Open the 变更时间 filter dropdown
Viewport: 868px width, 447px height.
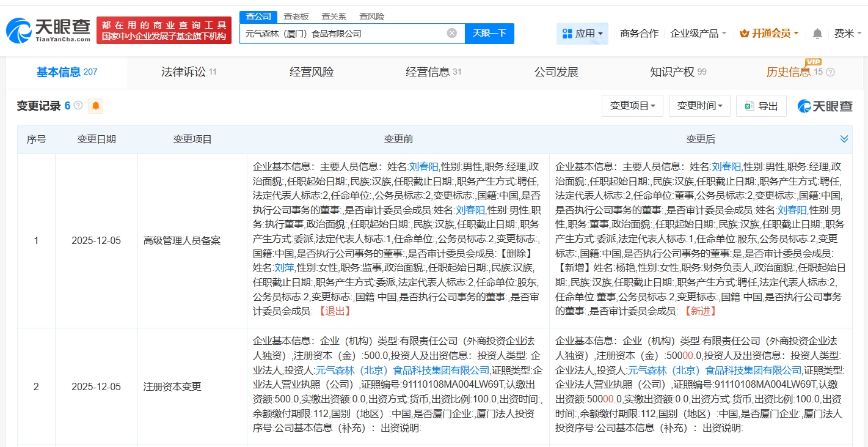699,106
